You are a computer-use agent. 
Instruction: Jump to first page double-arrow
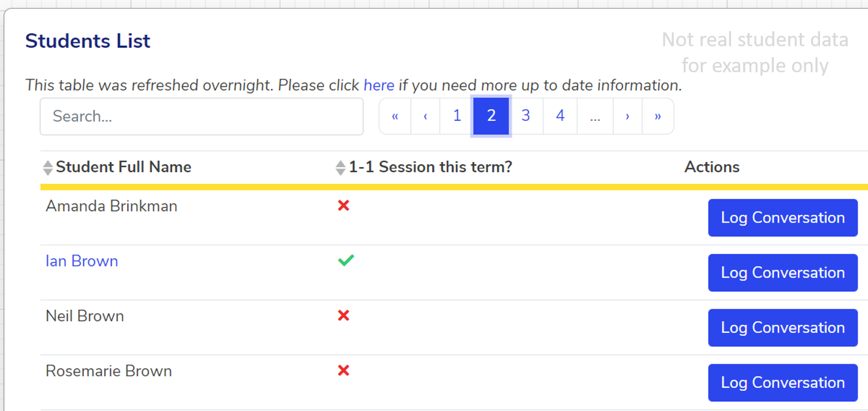pos(395,116)
